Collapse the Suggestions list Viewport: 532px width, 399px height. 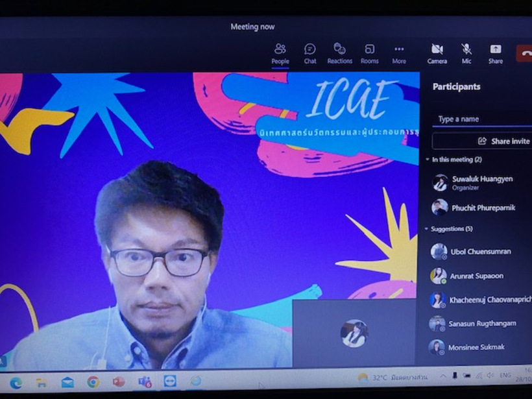428,229
